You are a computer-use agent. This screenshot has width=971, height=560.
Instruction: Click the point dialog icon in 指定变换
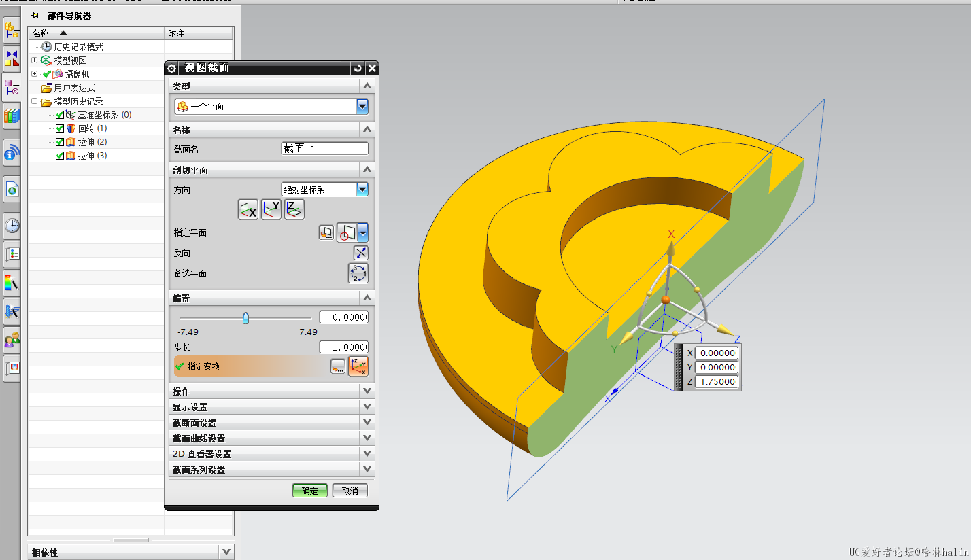338,366
